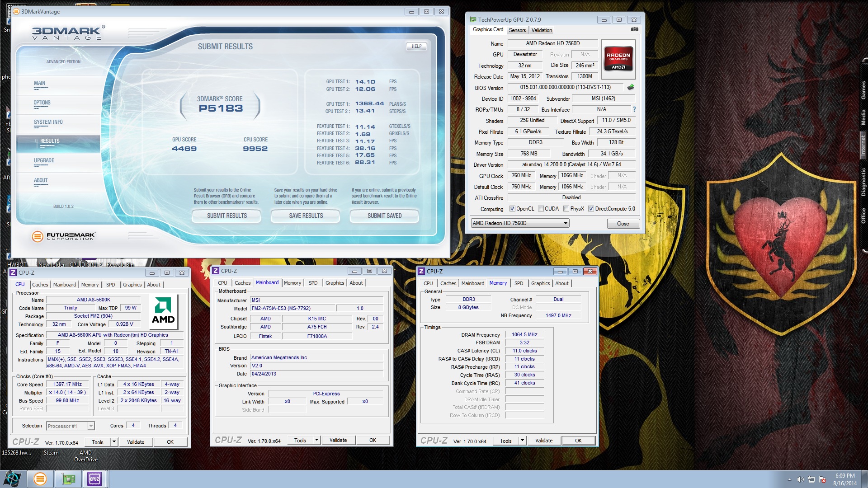The height and width of the screenshot is (488, 868).
Task: Open the Steam desktop shortcut
Action: click(51, 453)
